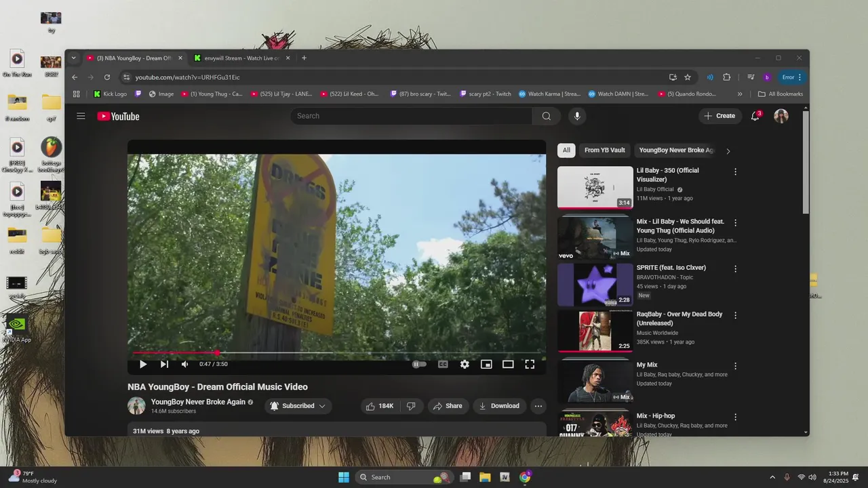This screenshot has width=868, height=488.
Task: Click the install app icon in address bar
Action: click(x=673, y=77)
